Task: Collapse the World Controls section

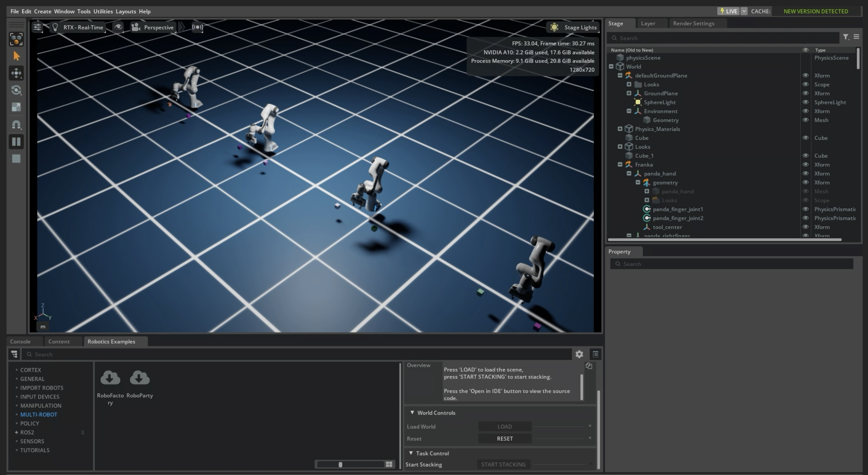Action: point(412,413)
